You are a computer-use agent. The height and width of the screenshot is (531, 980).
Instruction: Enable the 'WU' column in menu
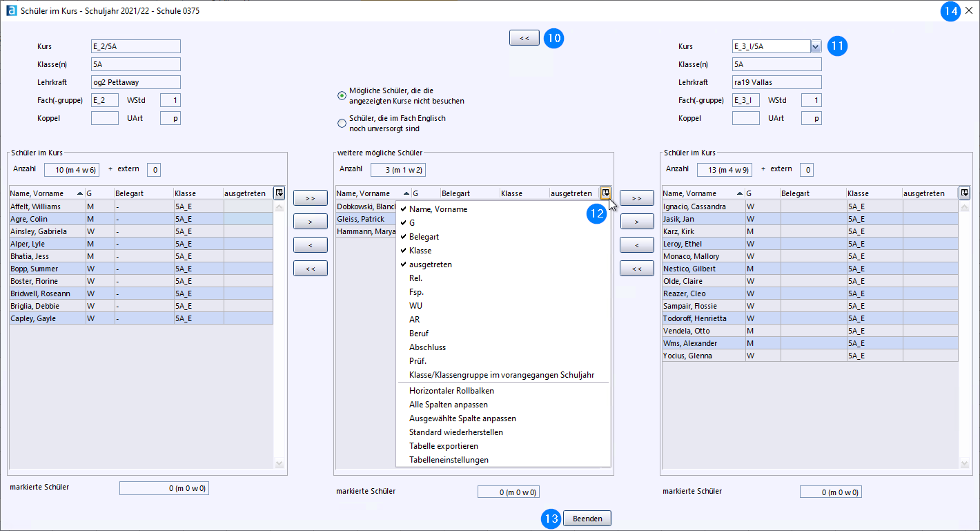pyautogui.click(x=503, y=306)
